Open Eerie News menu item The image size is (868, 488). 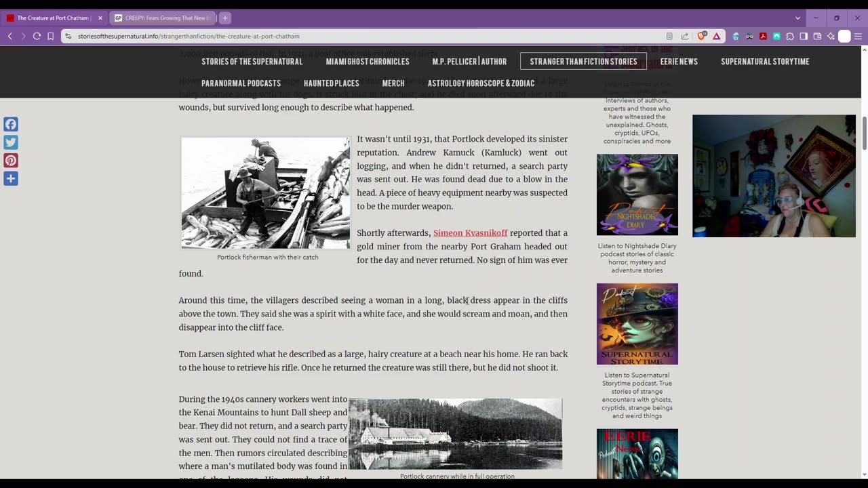[x=679, y=62]
